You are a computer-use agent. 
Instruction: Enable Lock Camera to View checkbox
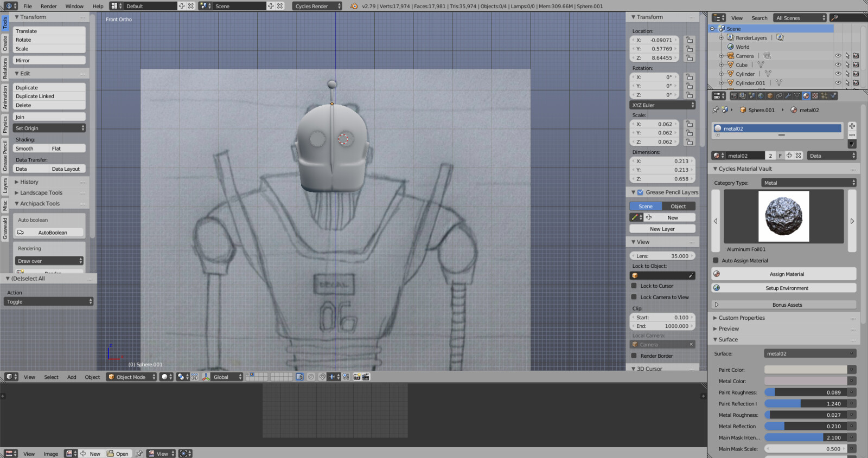click(634, 297)
